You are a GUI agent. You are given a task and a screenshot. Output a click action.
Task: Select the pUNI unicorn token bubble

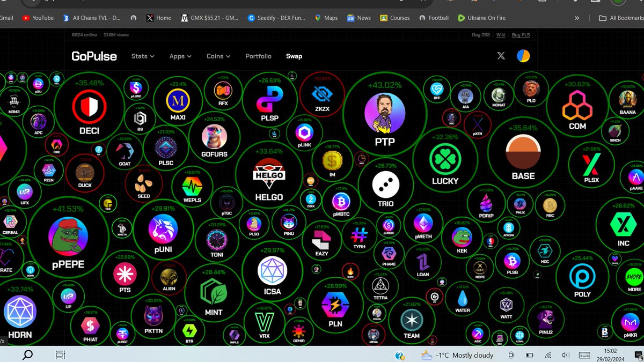(x=163, y=229)
